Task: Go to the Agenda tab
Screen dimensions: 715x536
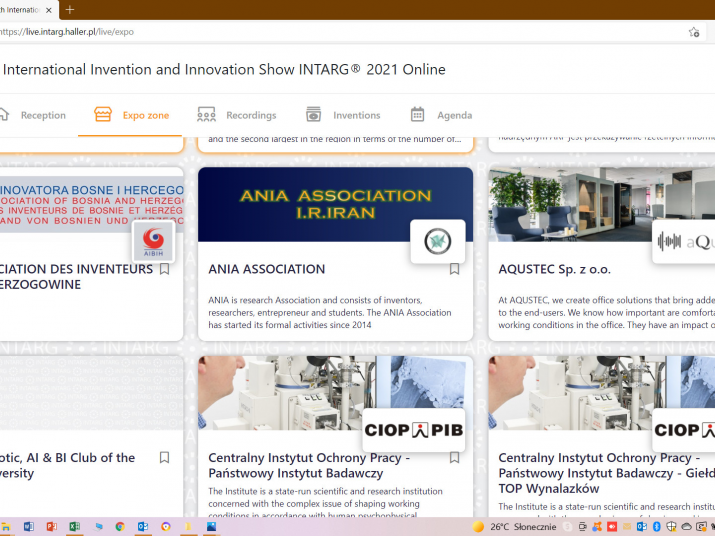Action: pyautogui.click(x=441, y=115)
